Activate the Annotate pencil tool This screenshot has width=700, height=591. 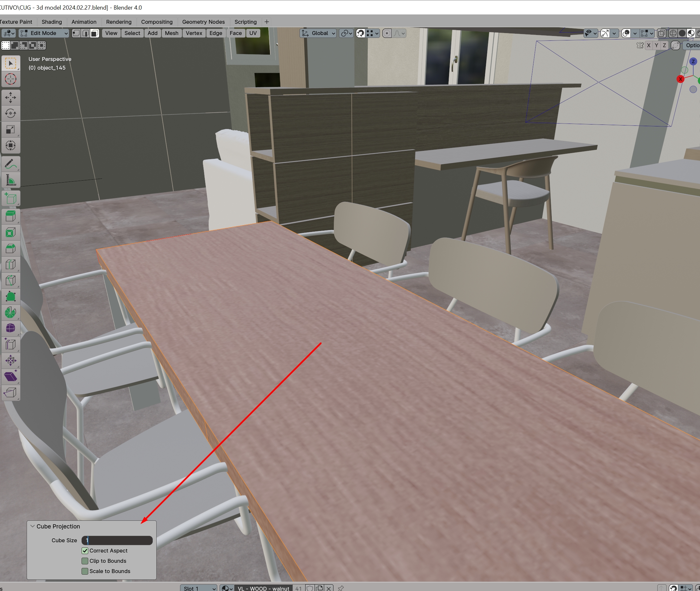pyautogui.click(x=10, y=164)
